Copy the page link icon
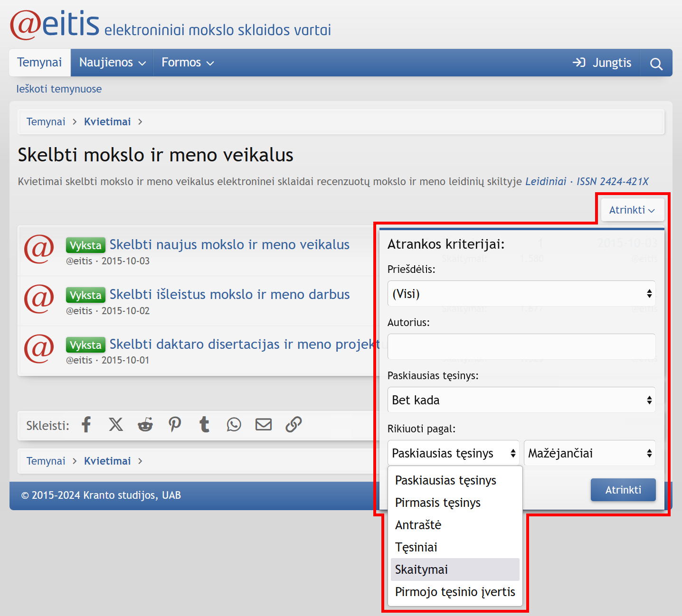The width and height of the screenshot is (682, 616). pos(294,425)
